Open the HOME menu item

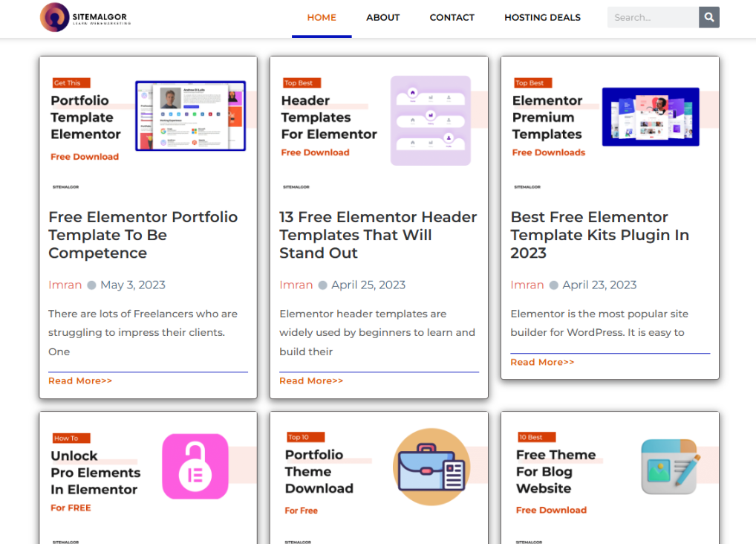(x=322, y=18)
